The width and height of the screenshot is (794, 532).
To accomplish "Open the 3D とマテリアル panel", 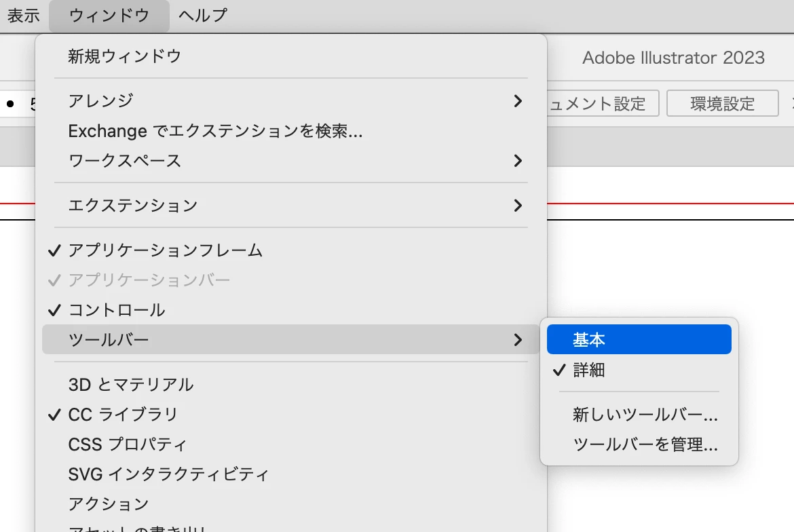I will click(290, 385).
